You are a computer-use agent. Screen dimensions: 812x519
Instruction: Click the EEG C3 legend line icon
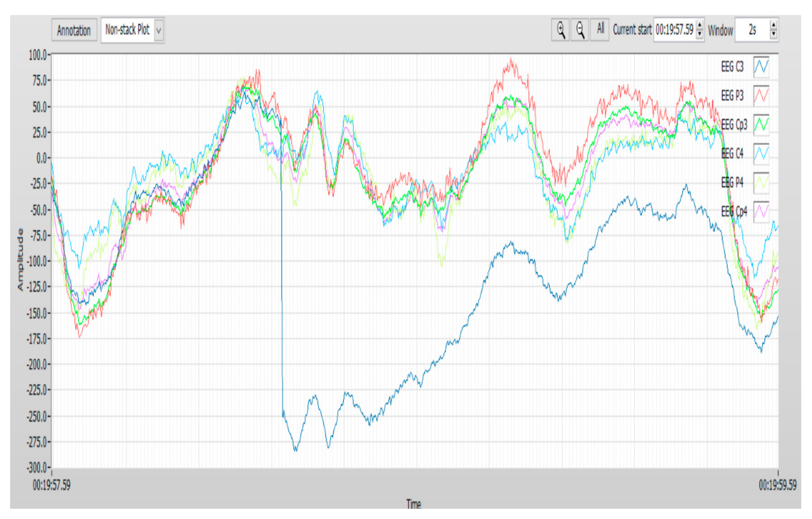761,66
